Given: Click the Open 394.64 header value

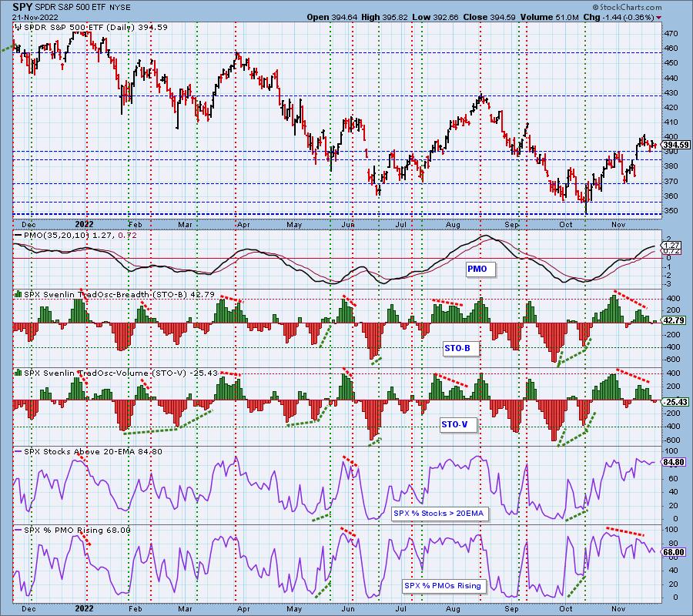Looking at the screenshot, I should [x=333, y=17].
